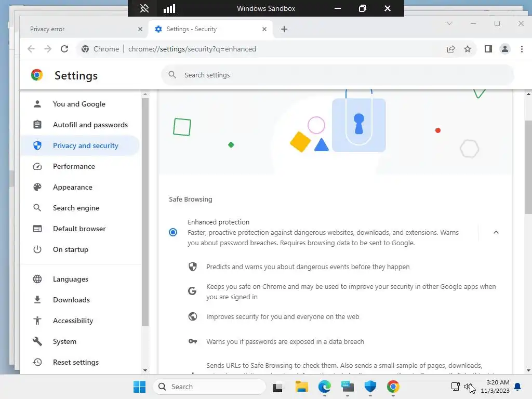
Task: Open Windows Security shield on taskbar
Action: (370, 387)
